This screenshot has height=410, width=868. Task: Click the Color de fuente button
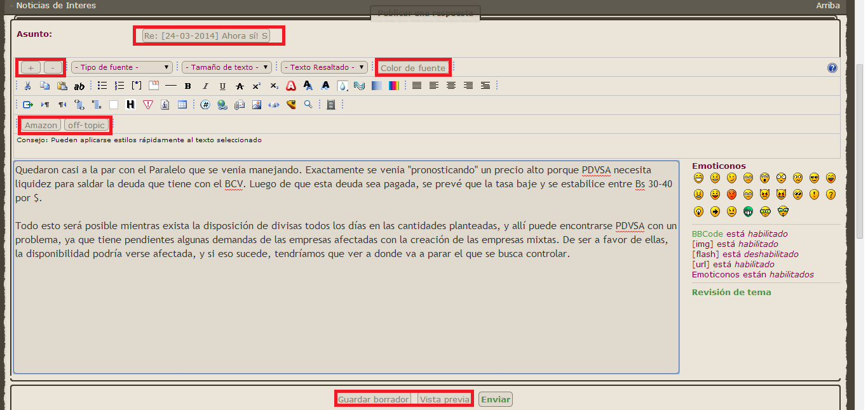coord(413,68)
